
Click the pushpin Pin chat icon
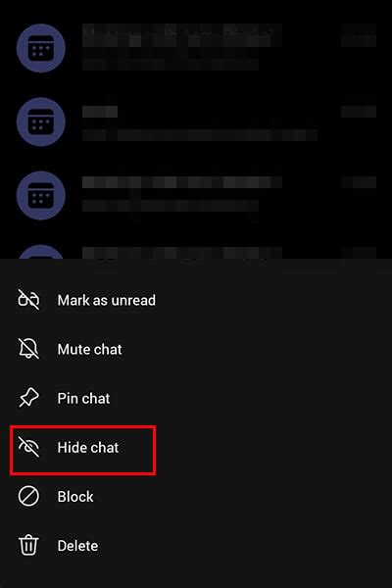point(28,398)
